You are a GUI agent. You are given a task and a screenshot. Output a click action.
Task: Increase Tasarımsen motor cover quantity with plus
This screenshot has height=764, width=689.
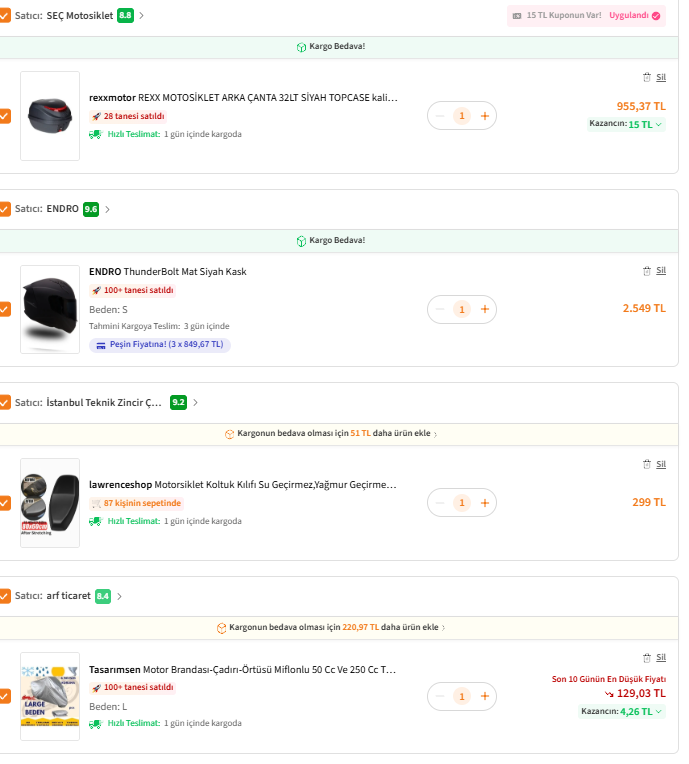coord(485,696)
